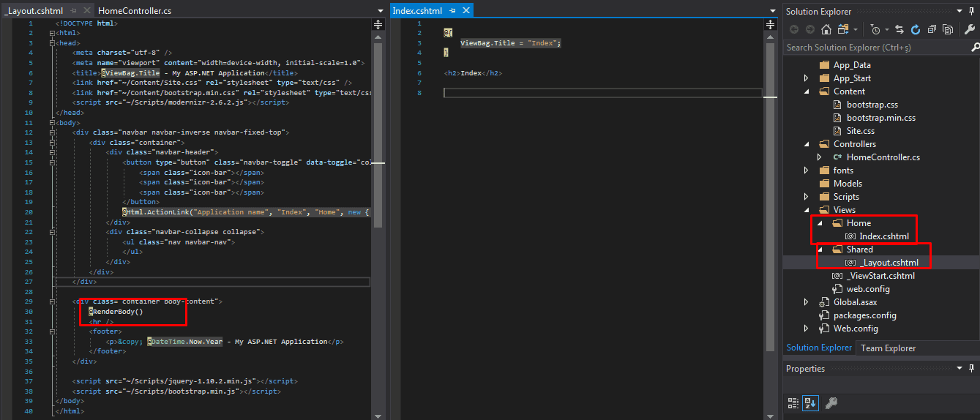Click the Global.asax file icon

coord(824,302)
